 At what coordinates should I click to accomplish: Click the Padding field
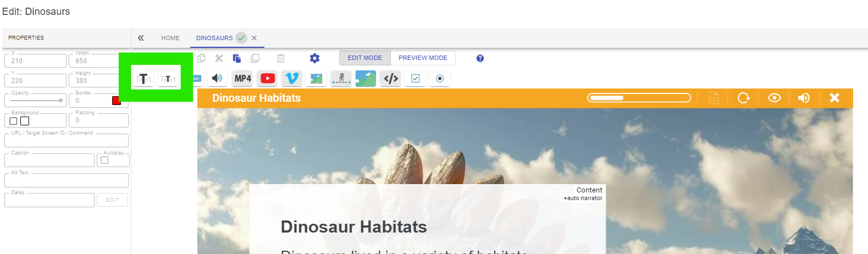pyautogui.click(x=98, y=120)
